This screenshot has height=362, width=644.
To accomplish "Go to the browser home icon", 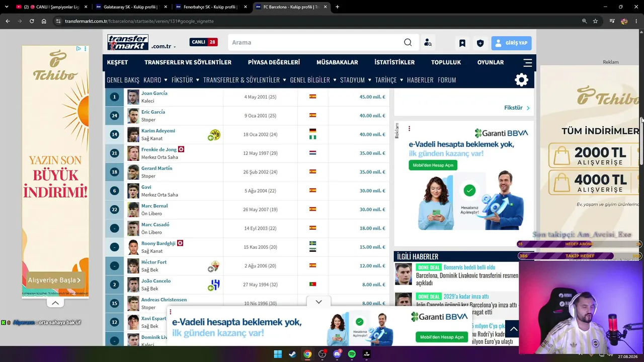I will [x=44, y=21].
